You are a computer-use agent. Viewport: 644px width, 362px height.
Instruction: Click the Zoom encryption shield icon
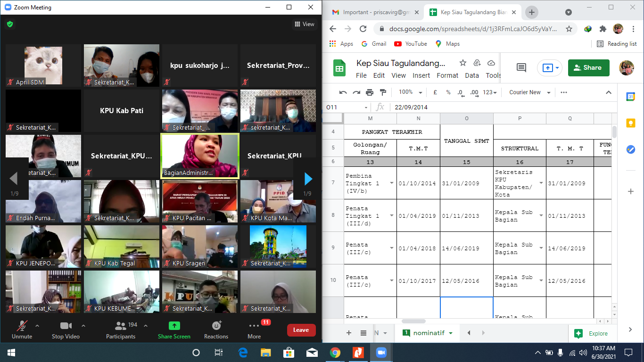pos(10,24)
